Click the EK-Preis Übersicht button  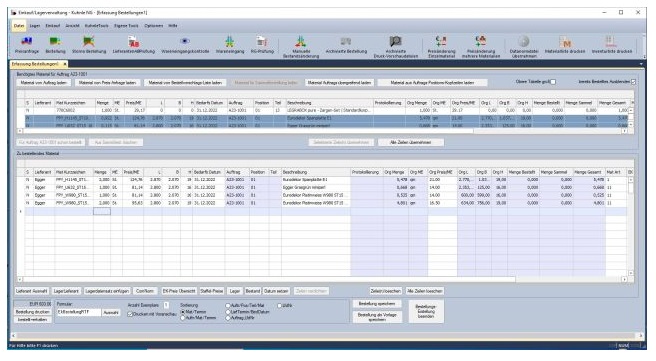[179, 291]
